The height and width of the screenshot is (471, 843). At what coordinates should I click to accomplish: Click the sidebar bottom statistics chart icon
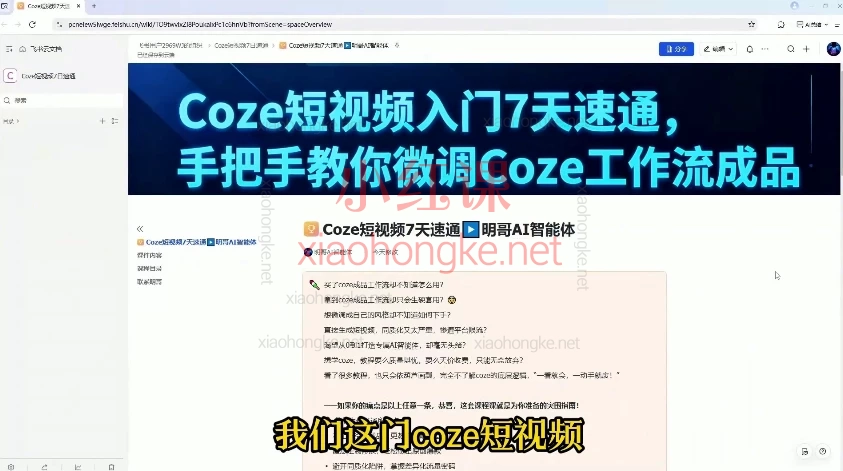coord(78,467)
